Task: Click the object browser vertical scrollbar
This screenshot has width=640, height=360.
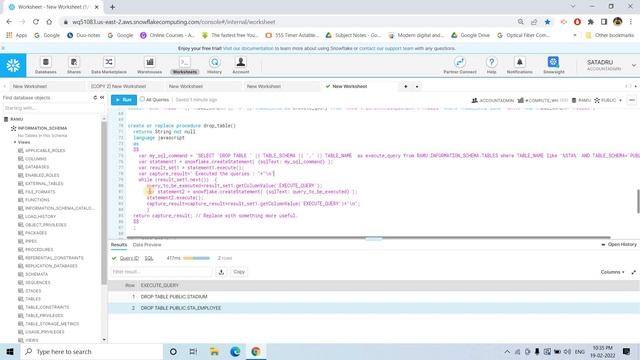Action: click(104, 202)
